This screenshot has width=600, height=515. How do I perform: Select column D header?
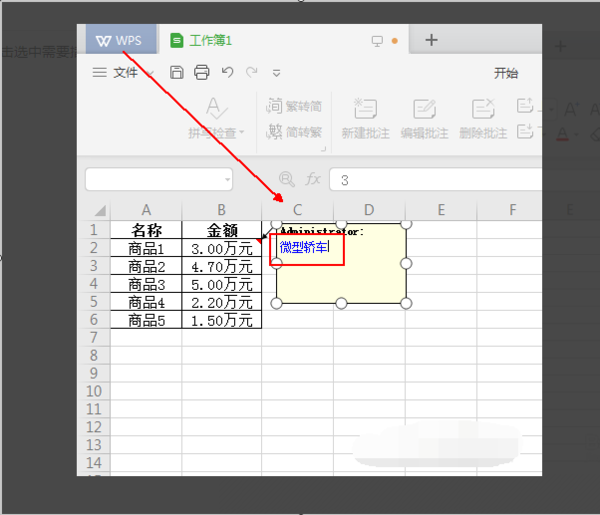coord(369,210)
